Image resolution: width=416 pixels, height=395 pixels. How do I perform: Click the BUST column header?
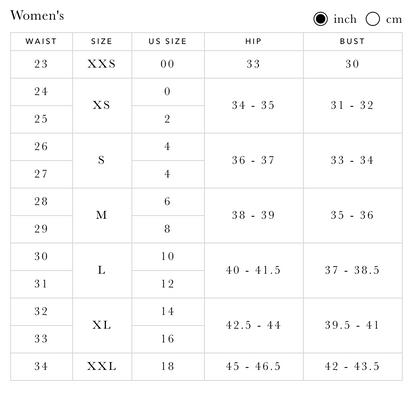click(x=353, y=41)
